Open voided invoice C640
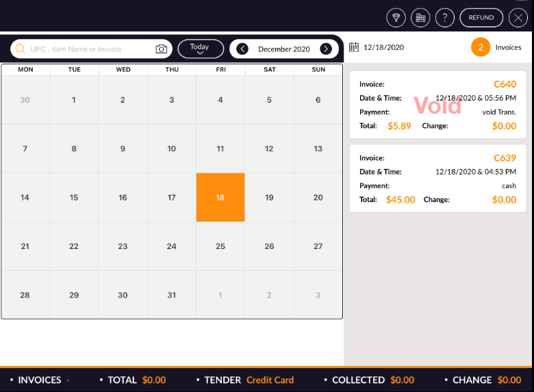This screenshot has width=534, height=392. 437,105
